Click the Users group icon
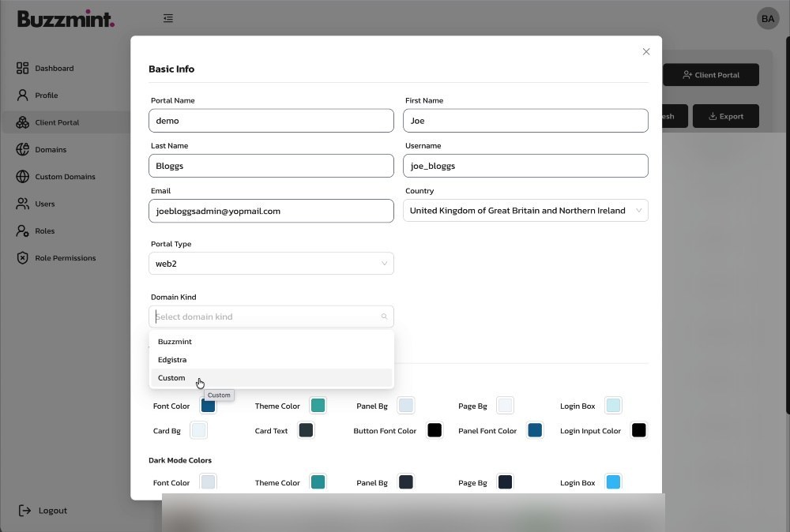The width and height of the screenshot is (790, 532). (x=22, y=204)
